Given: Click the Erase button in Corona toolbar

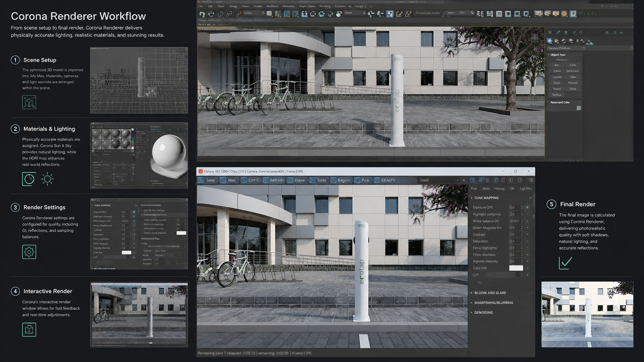Looking at the screenshot, I should (297, 180).
